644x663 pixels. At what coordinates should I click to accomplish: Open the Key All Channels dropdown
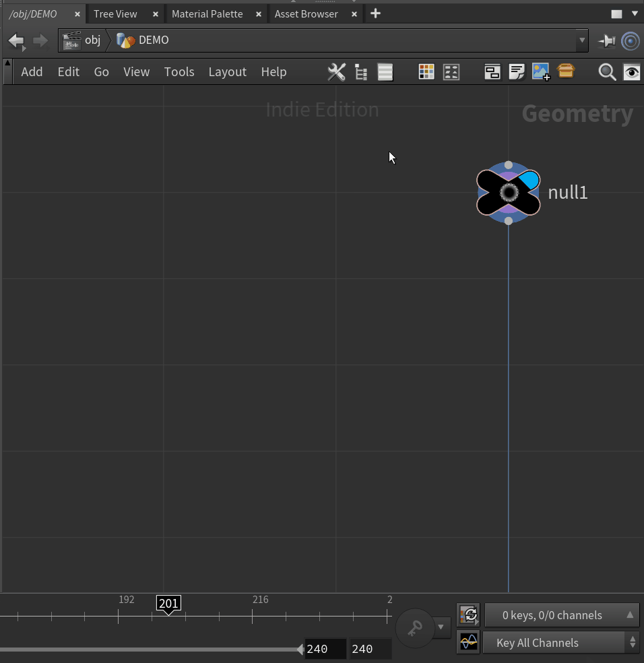click(x=632, y=642)
